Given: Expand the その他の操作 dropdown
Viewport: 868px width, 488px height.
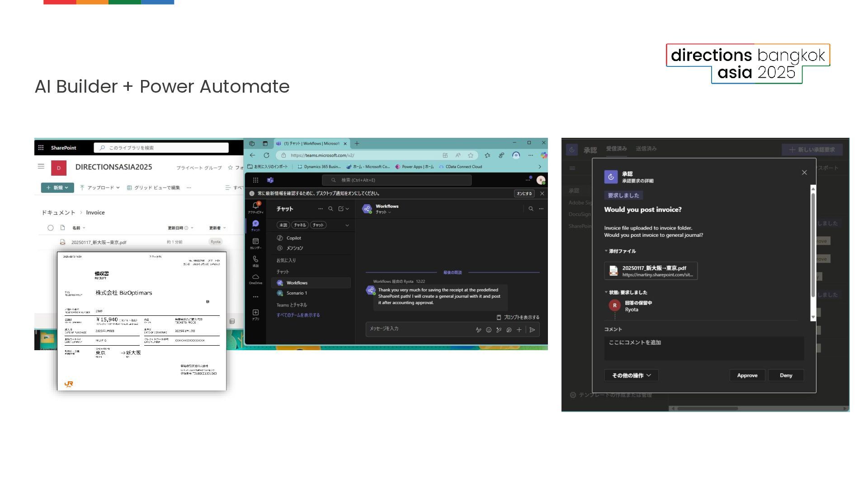Looking at the screenshot, I should coord(631,375).
